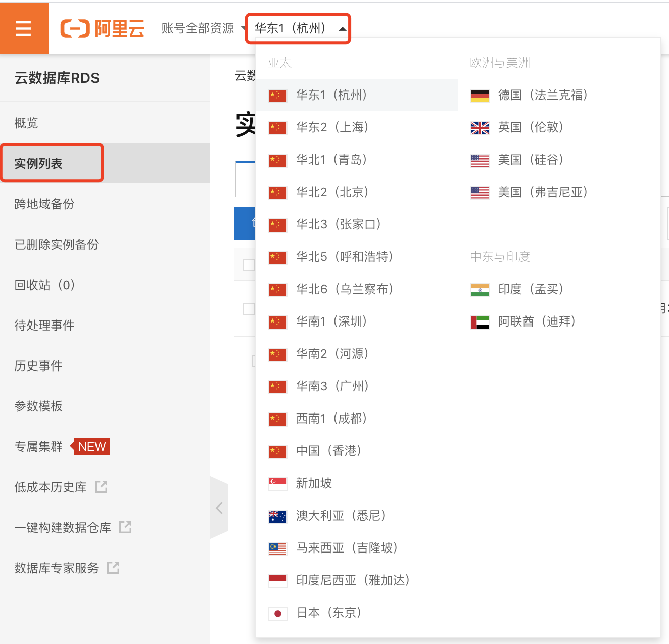Pick 阿联酋（迪拜）region
669x644 pixels.
558,321
